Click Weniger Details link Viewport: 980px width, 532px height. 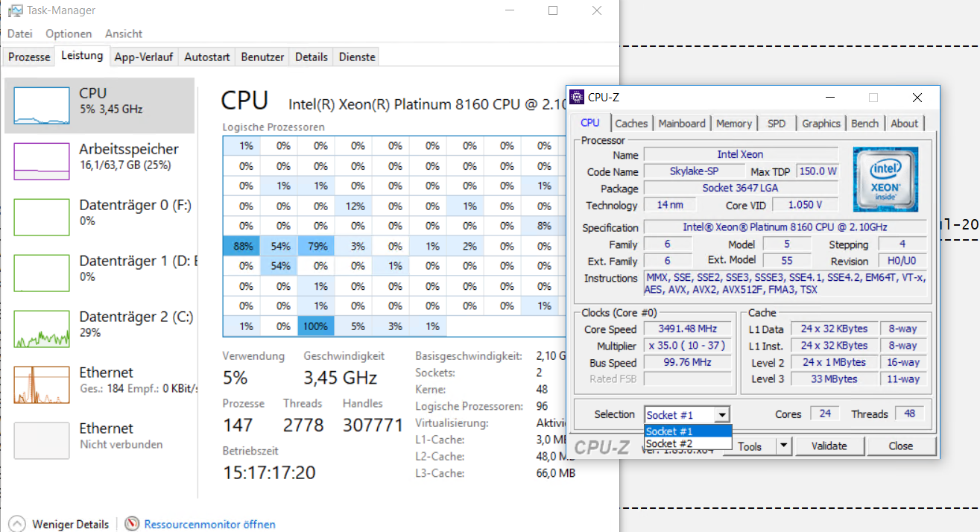pyautogui.click(x=71, y=525)
